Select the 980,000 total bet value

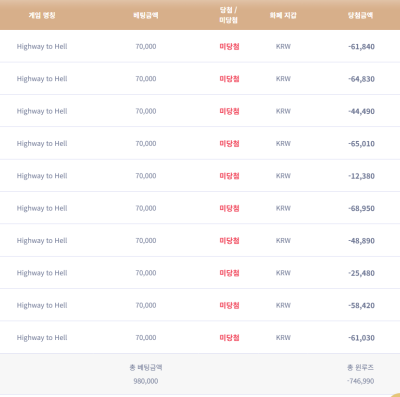(x=146, y=381)
